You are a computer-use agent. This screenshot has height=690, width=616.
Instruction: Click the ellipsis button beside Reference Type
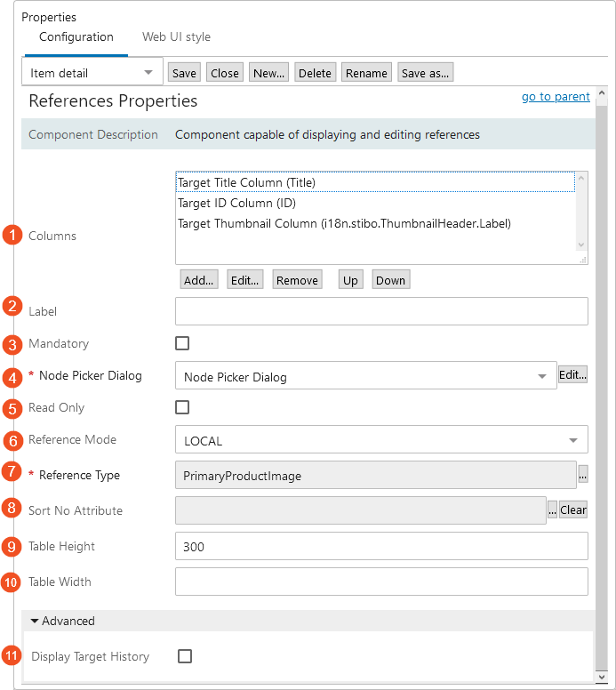(583, 476)
